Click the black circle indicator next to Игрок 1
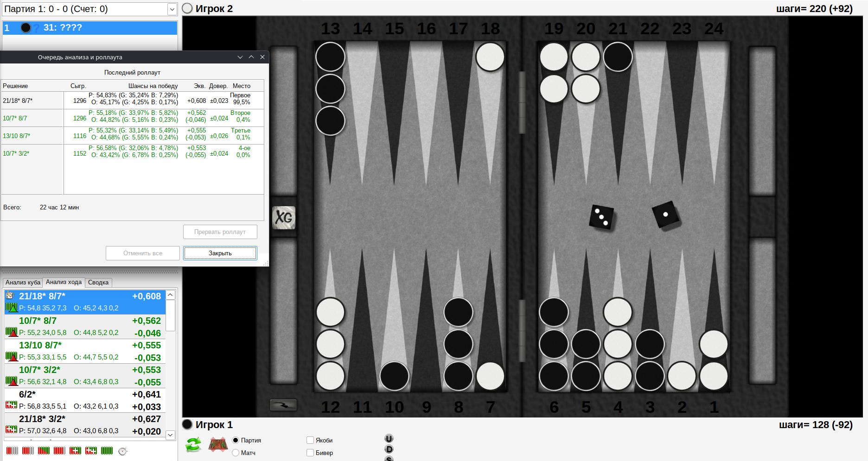The image size is (868, 461). (x=187, y=424)
